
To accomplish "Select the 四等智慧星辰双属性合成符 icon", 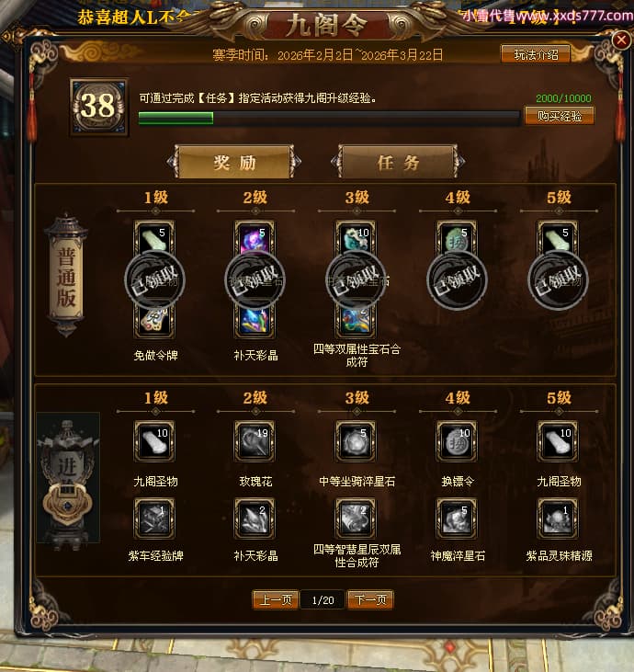I will pyautogui.click(x=356, y=518).
